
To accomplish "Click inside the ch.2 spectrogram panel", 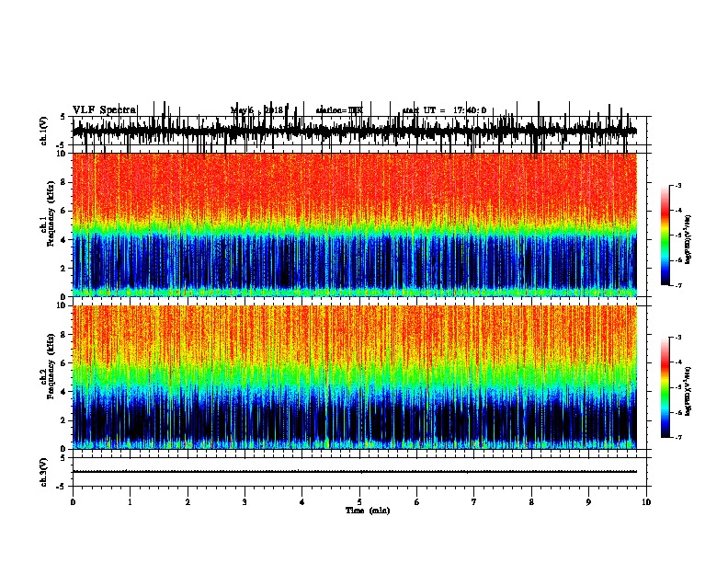I will point(355,377).
